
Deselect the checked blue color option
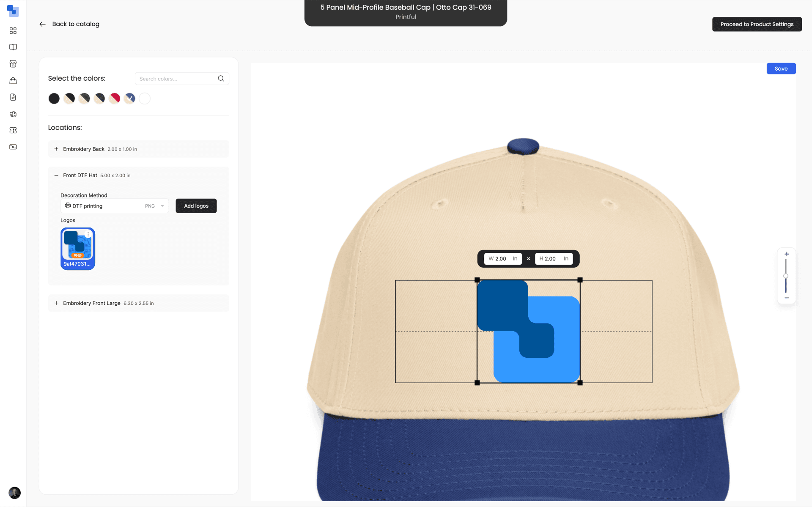coord(129,98)
